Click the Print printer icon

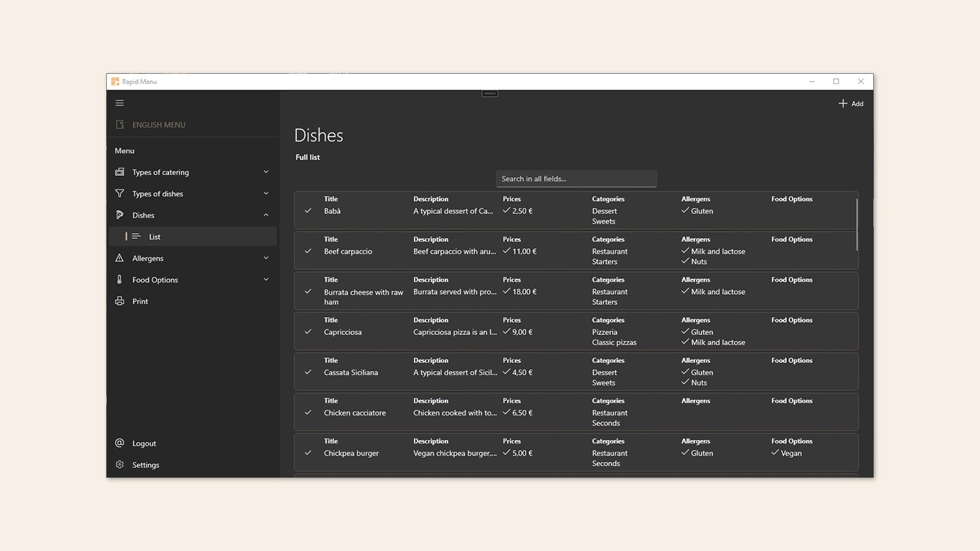point(120,301)
